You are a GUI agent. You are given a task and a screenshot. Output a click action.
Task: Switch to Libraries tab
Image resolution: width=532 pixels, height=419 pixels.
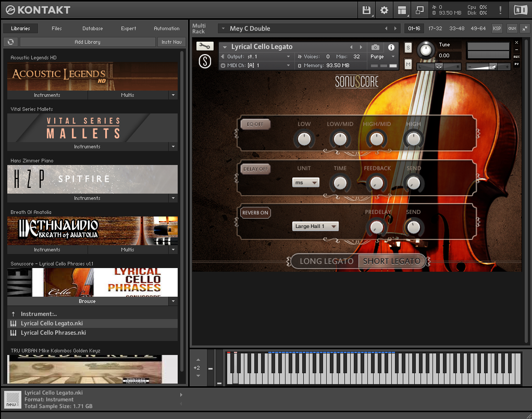pyautogui.click(x=20, y=29)
